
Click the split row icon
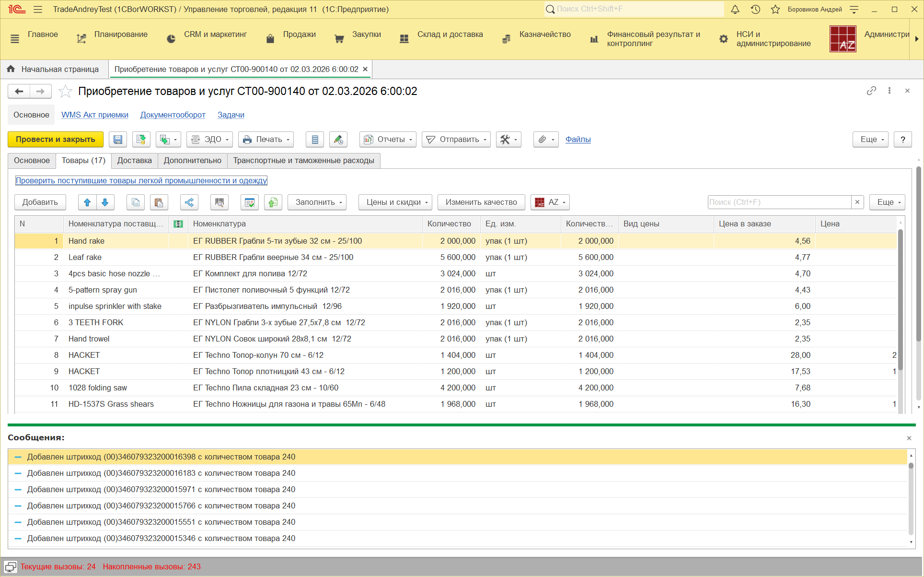(x=189, y=202)
